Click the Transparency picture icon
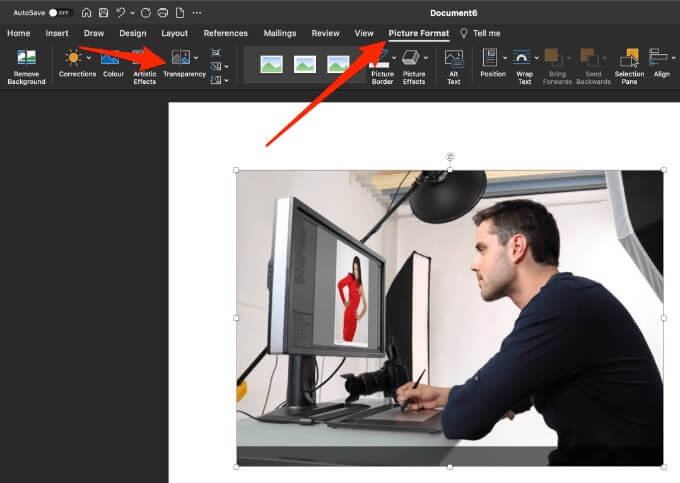680x483 pixels. tap(180, 57)
